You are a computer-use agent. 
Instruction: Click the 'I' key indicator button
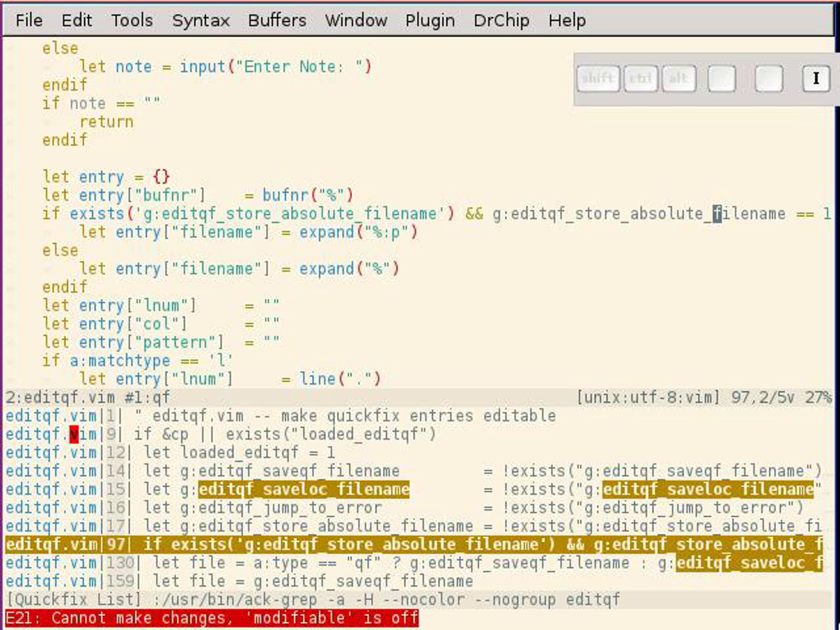pos(816,79)
